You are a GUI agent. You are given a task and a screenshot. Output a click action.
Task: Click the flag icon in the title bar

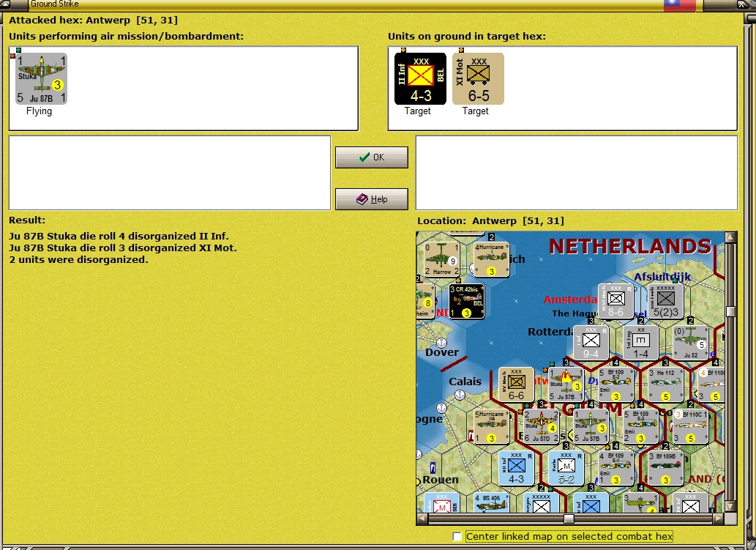680,5
